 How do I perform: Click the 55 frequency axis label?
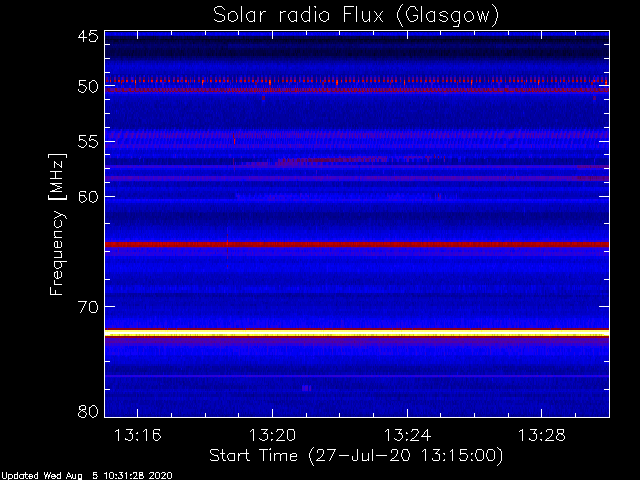[x=88, y=142]
